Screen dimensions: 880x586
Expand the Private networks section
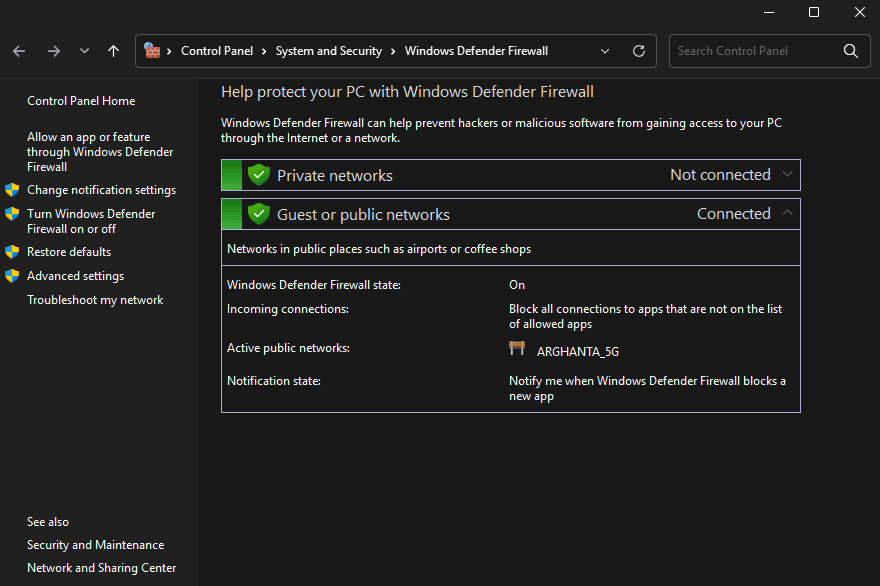tap(787, 175)
